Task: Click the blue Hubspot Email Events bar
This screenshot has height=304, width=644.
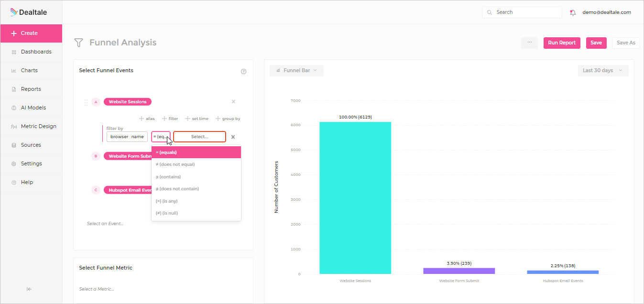Action: coord(563,272)
